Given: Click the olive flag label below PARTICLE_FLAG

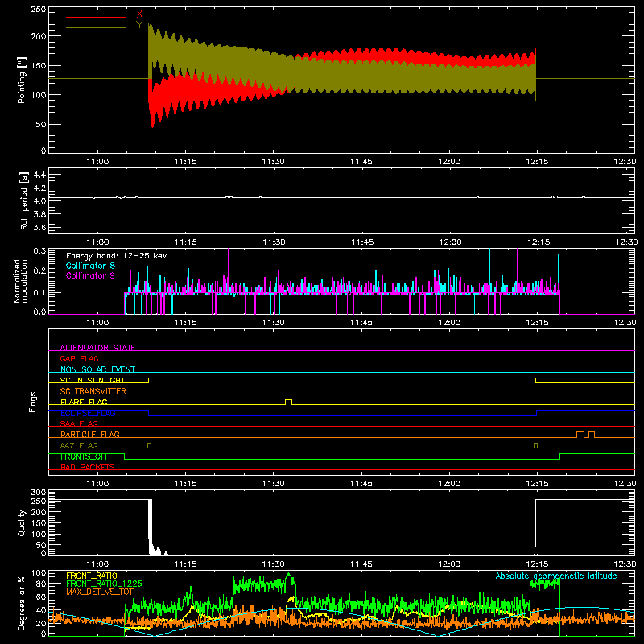Looking at the screenshot, I should (x=79, y=445).
